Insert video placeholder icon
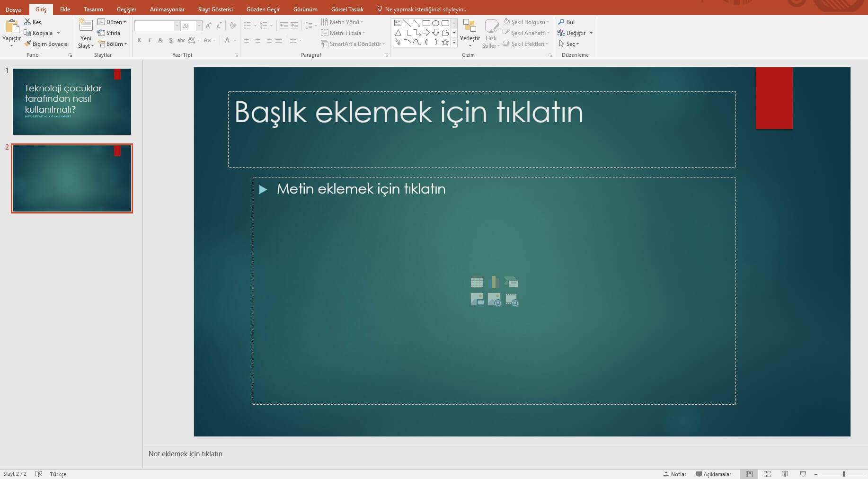This screenshot has width=868, height=479. pyautogui.click(x=512, y=300)
